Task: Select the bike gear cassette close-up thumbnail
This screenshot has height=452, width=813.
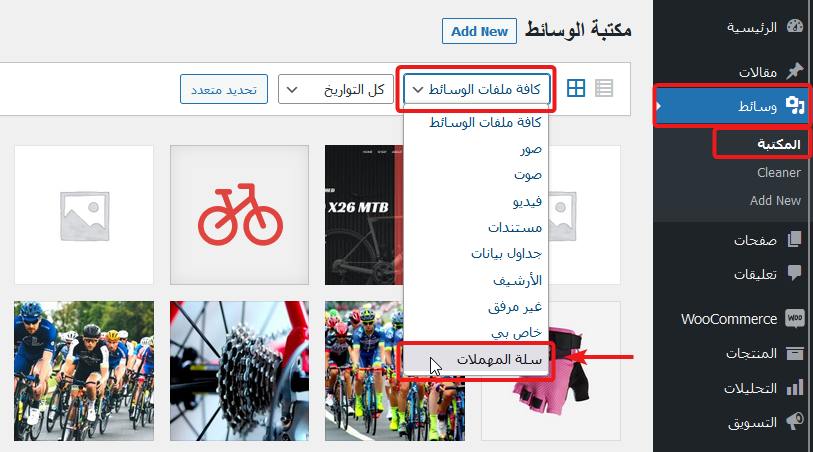Action: [x=240, y=371]
